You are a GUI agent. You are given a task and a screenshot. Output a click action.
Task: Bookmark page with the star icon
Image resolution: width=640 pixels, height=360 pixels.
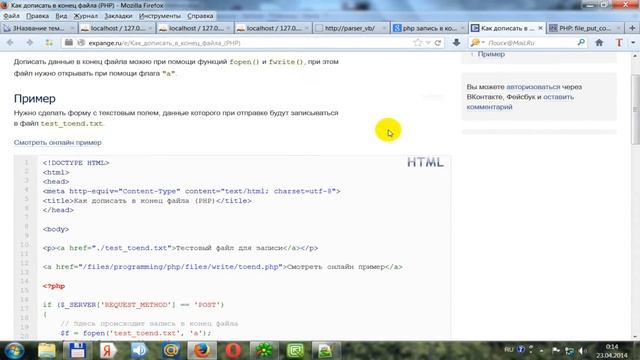[x=417, y=42]
